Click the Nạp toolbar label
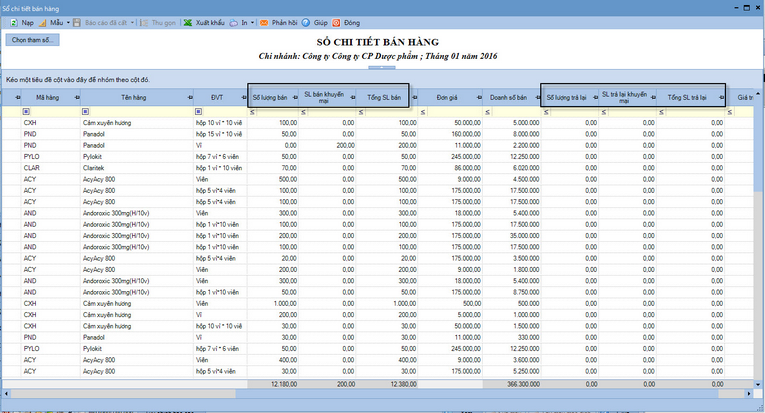 click(x=28, y=23)
